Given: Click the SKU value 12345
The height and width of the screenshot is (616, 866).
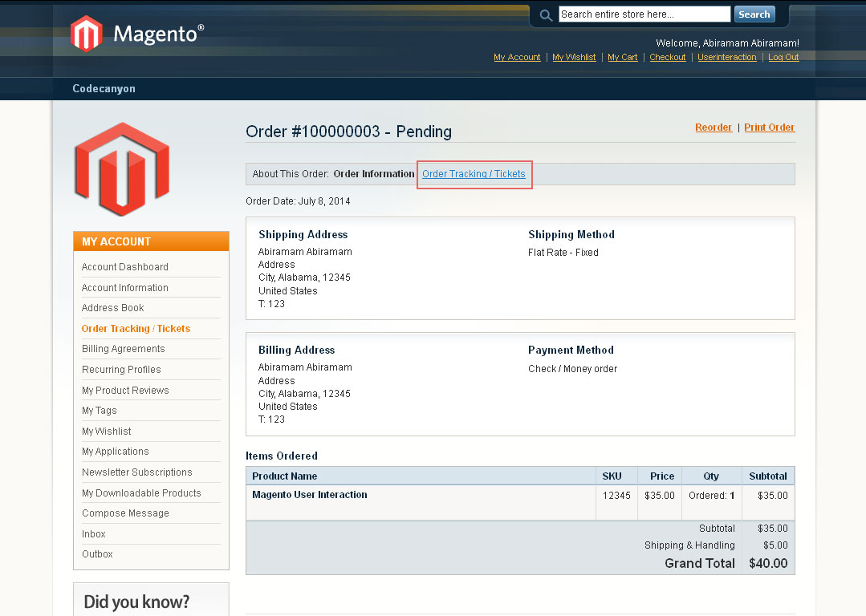Looking at the screenshot, I should [x=616, y=496].
